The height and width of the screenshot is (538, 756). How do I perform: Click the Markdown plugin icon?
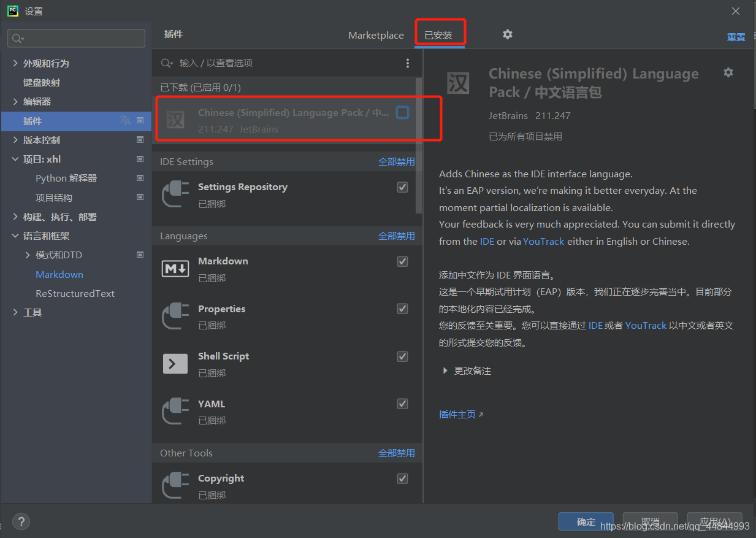(x=175, y=269)
